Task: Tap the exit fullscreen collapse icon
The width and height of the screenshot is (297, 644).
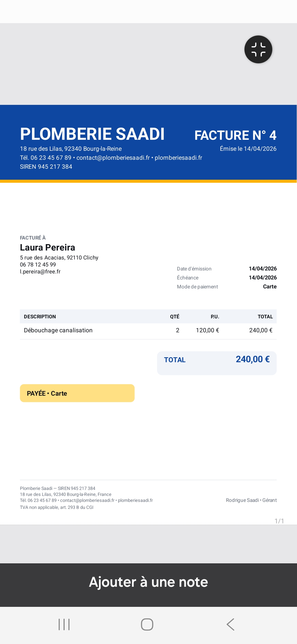Action: point(258,50)
